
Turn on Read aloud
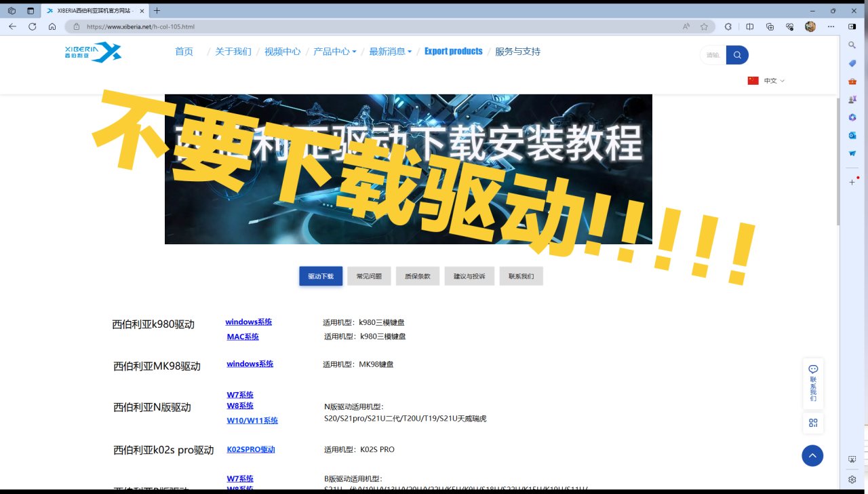coord(686,26)
